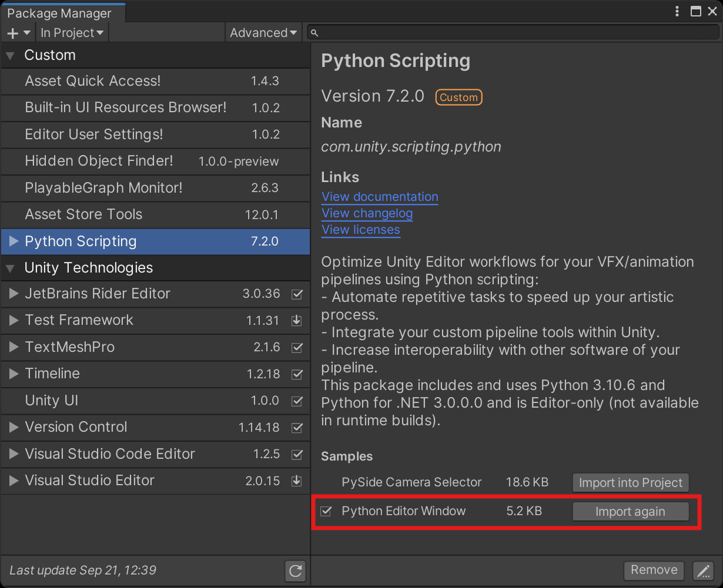Click the edit package pencil icon

coord(702,570)
